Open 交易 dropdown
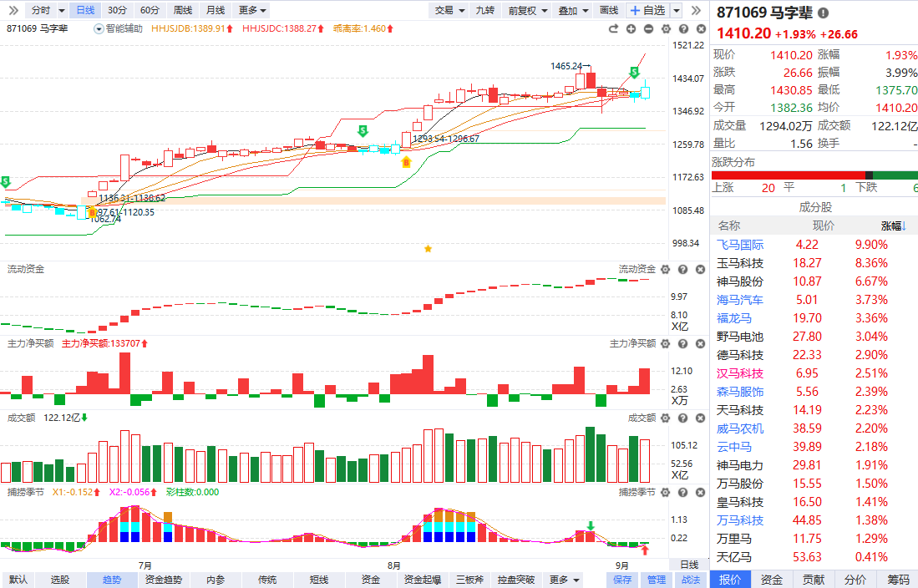 [449, 10]
